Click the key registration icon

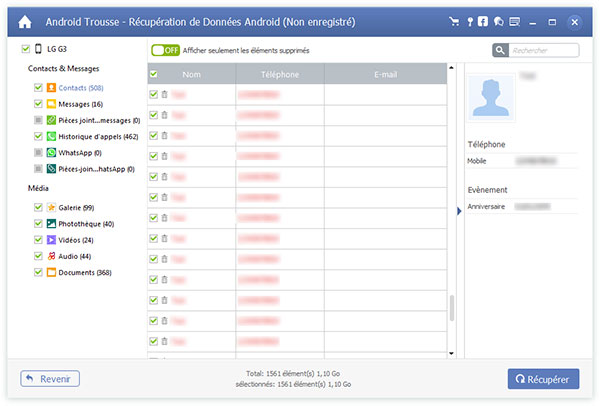click(470, 20)
